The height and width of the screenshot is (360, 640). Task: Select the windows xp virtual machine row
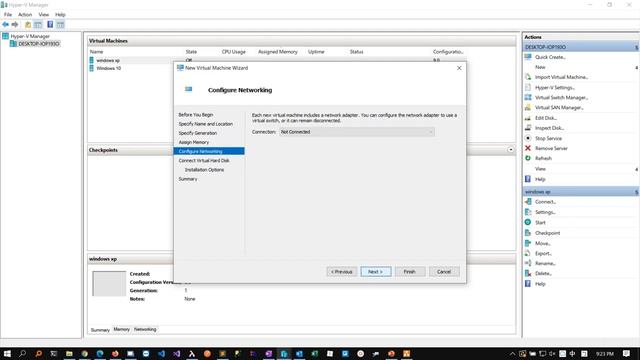coord(108,60)
